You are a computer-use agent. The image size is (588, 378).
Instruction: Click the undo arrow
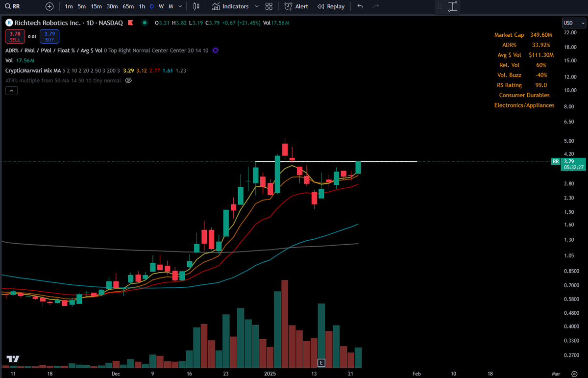coord(361,6)
